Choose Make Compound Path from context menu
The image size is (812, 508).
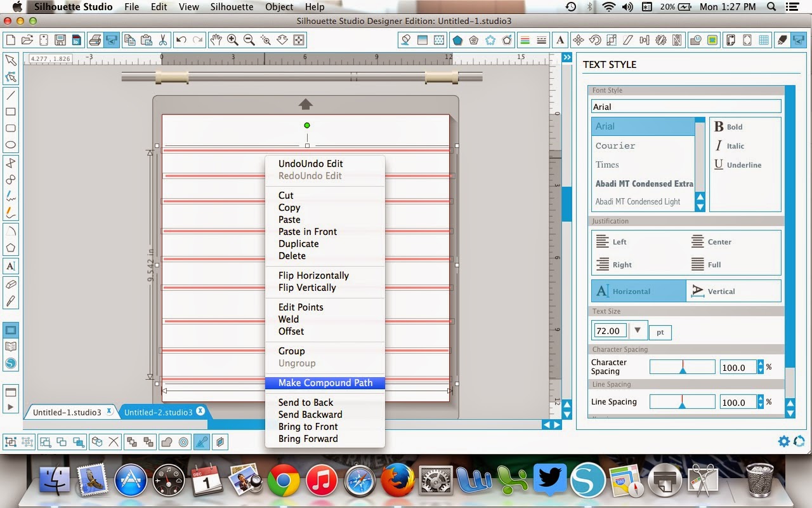[x=325, y=383]
